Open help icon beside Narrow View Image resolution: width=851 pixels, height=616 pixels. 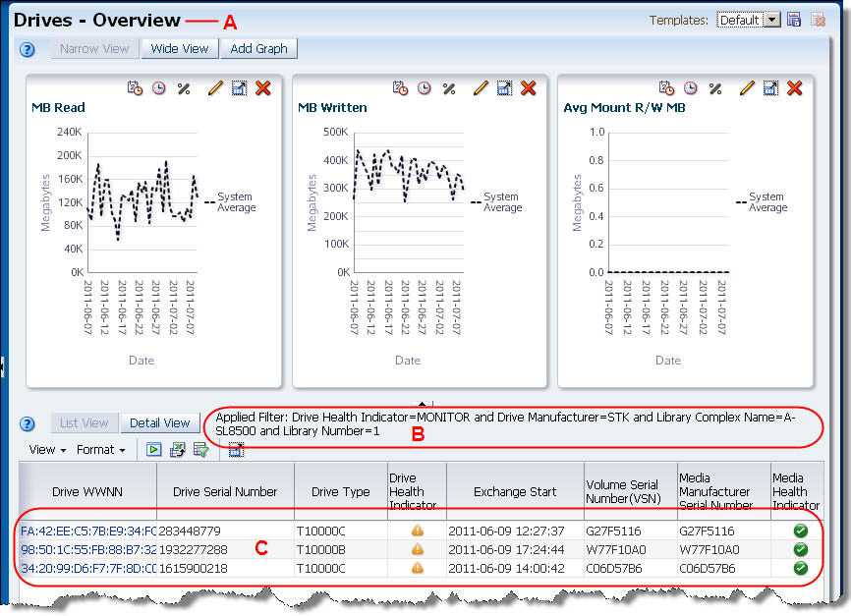click(x=28, y=49)
